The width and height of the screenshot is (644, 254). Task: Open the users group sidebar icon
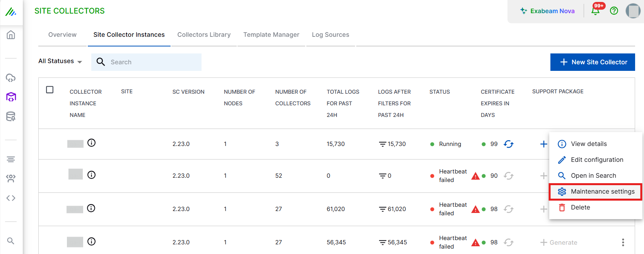pos(11,178)
